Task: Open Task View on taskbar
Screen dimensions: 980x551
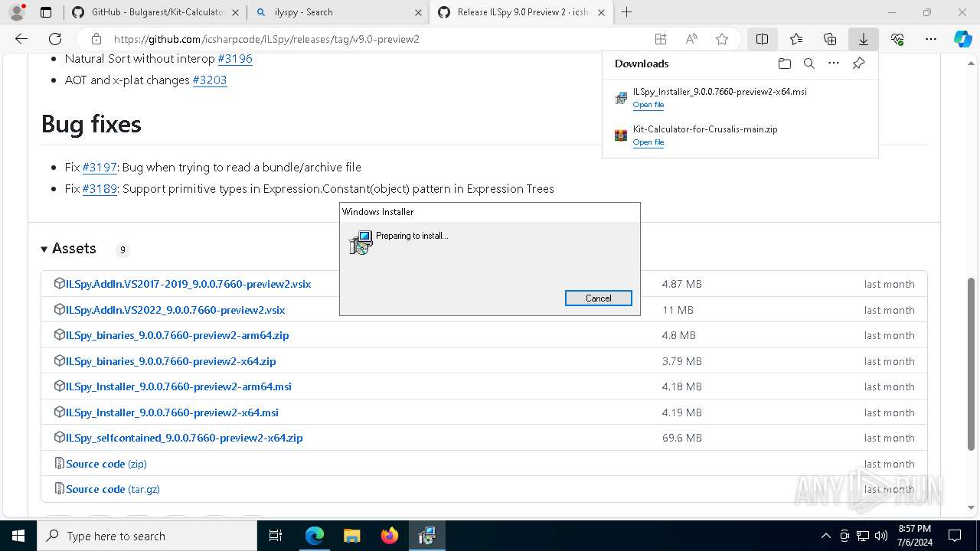Action: point(276,536)
